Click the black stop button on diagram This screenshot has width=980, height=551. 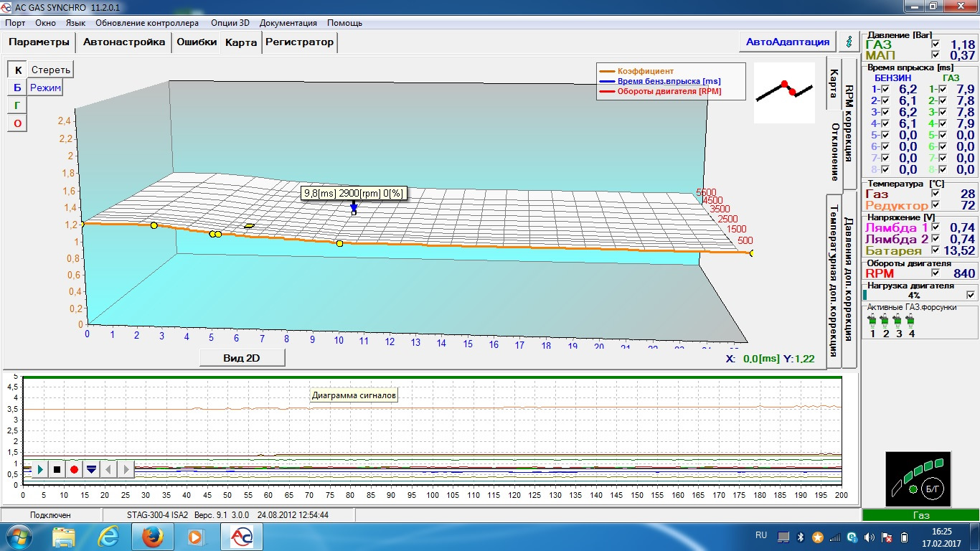pyautogui.click(x=57, y=469)
